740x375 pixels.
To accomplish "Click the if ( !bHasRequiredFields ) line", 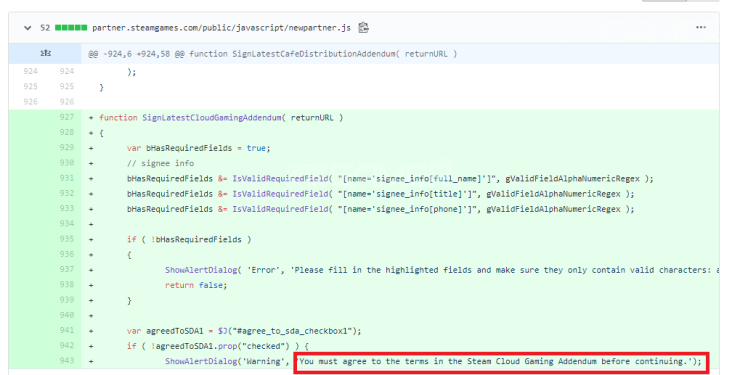I will tap(189, 240).
